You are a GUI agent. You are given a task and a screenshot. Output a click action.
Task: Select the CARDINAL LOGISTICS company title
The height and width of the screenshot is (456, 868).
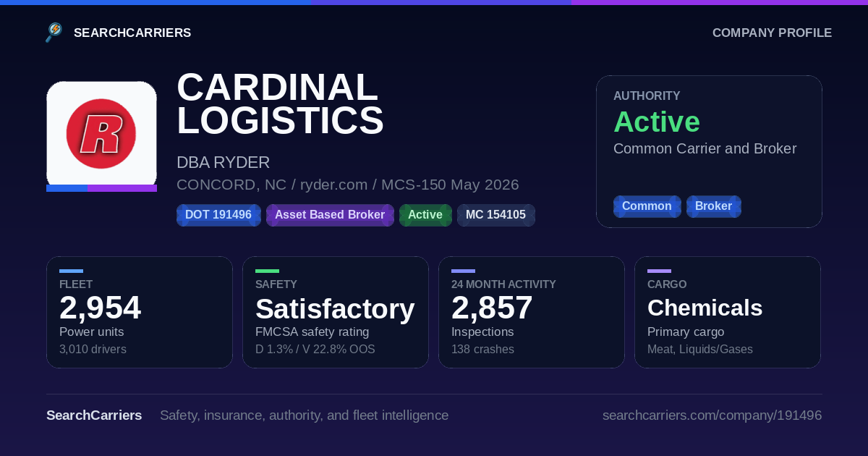click(x=280, y=104)
